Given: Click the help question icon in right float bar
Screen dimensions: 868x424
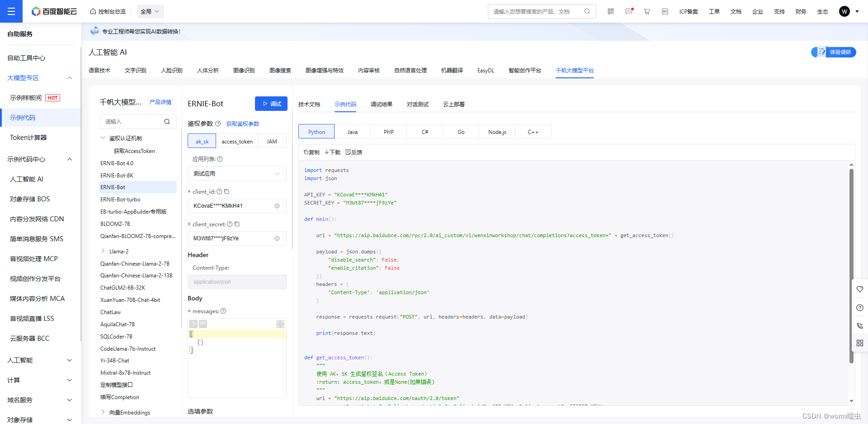Looking at the screenshot, I should click(860, 308).
